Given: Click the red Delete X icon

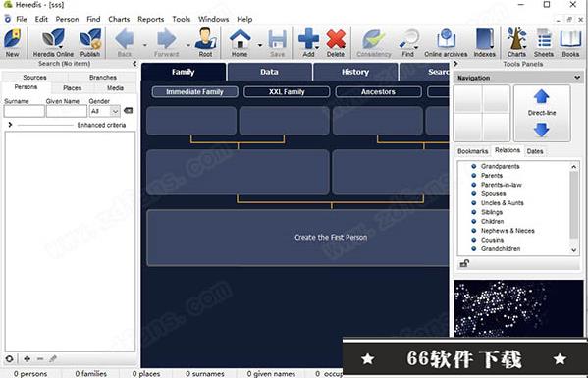Looking at the screenshot, I should tap(336, 39).
